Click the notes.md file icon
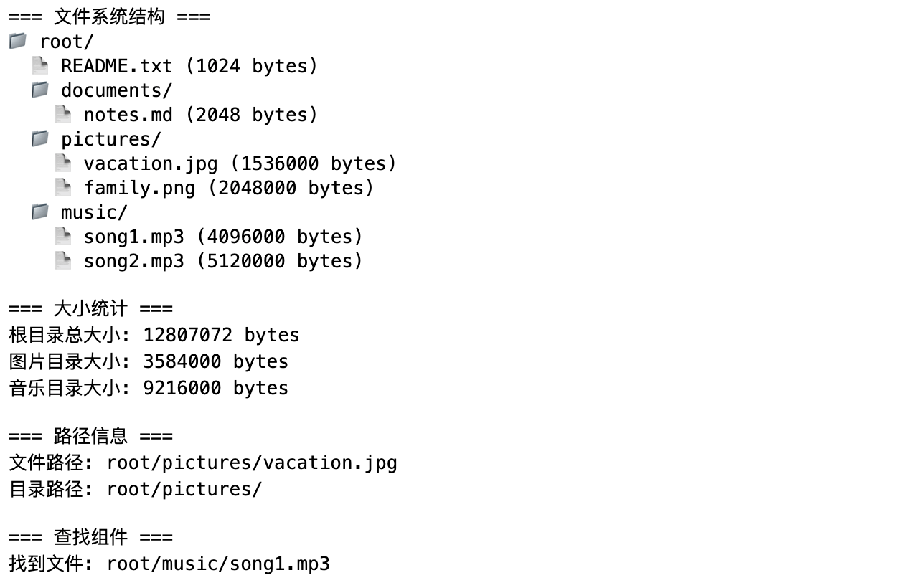 pyautogui.click(x=63, y=114)
